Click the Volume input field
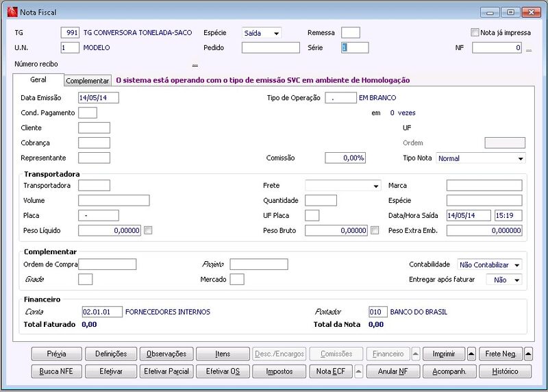The height and width of the screenshot is (392, 548). point(114,200)
